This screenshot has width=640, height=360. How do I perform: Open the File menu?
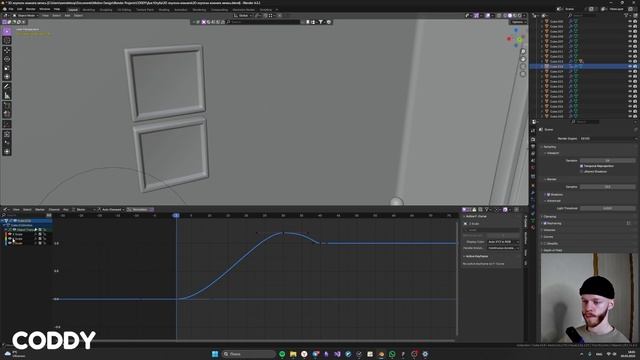(11, 9)
